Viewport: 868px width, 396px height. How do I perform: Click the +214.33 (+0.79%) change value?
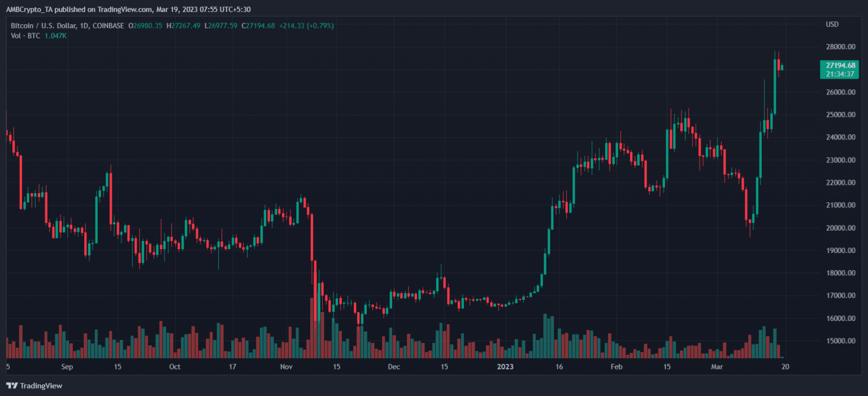pos(306,25)
